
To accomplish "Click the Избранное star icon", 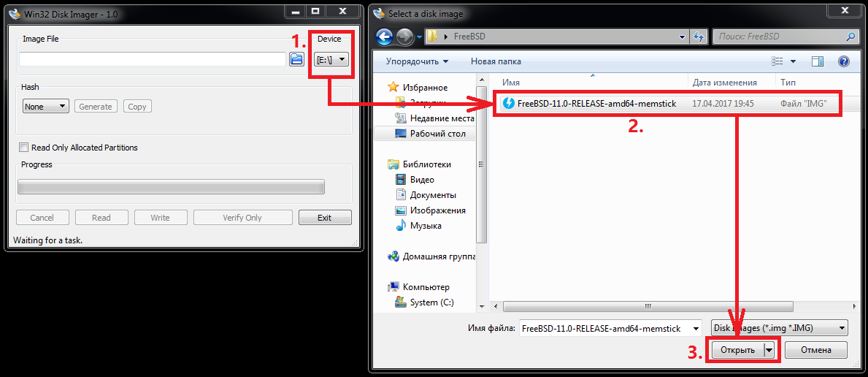I will pyautogui.click(x=393, y=87).
